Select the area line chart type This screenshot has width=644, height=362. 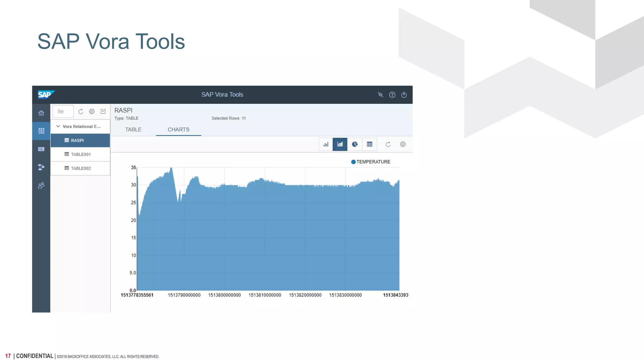tap(340, 144)
